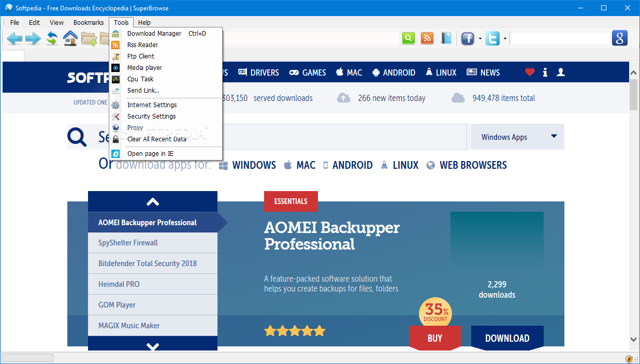Launch Ftp Client from Tools menu
This screenshot has width=640, height=364.
(x=166, y=56)
